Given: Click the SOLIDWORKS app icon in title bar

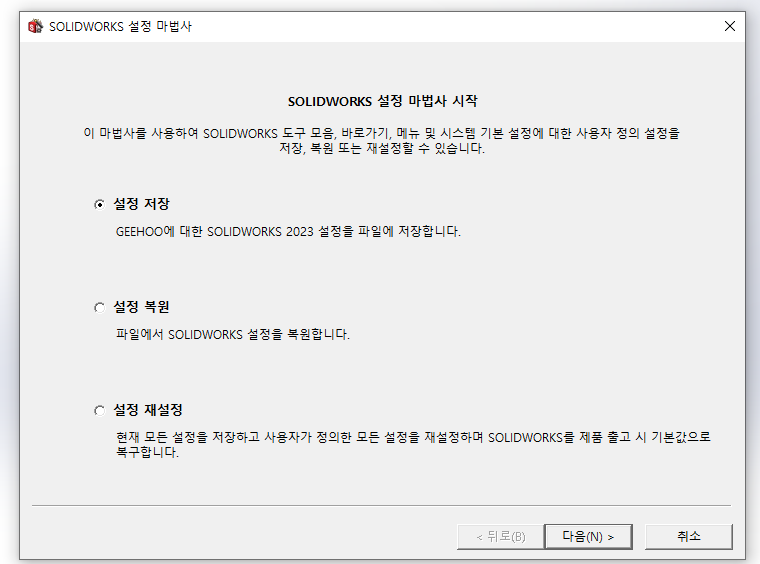Looking at the screenshot, I should pyautogui.click(x=35, y=26).
